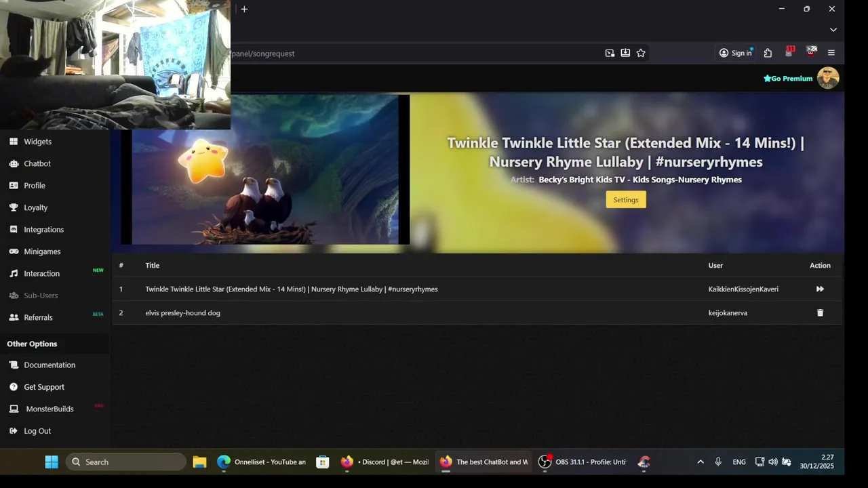868x488 pixels.
Task: Click the Interaction music note icon
Action: point(14,274)
